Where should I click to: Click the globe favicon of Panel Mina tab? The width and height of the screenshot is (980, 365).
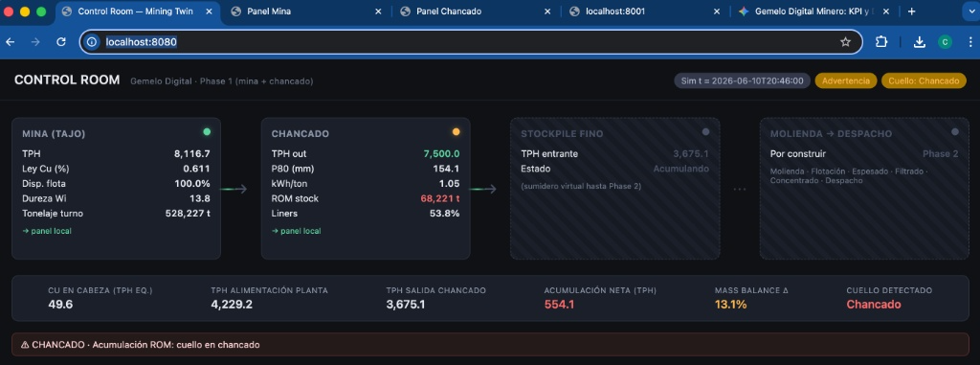pyautogui.click(x=235, y=11)
